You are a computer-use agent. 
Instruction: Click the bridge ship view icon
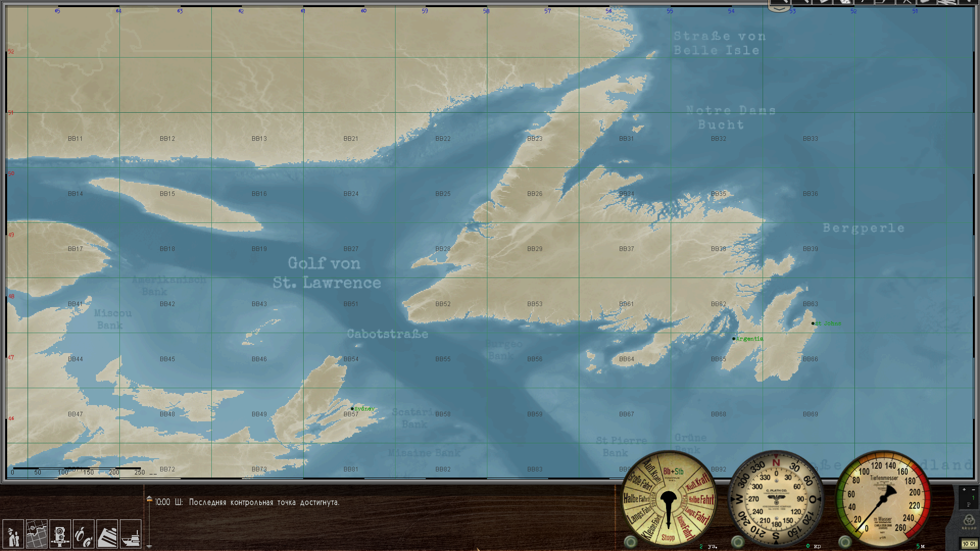point(131,534)
